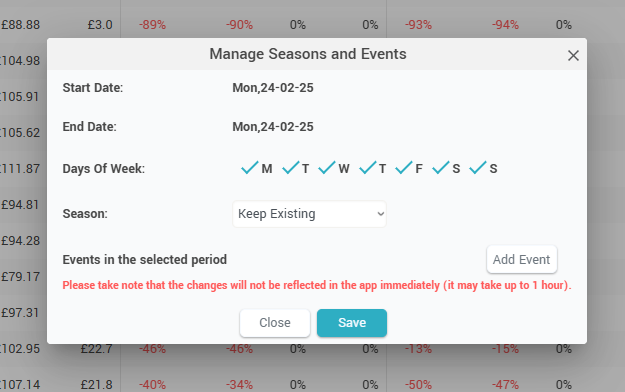Click the Add Event button
The image size is (625, 392).
click(x=521, y=260)
